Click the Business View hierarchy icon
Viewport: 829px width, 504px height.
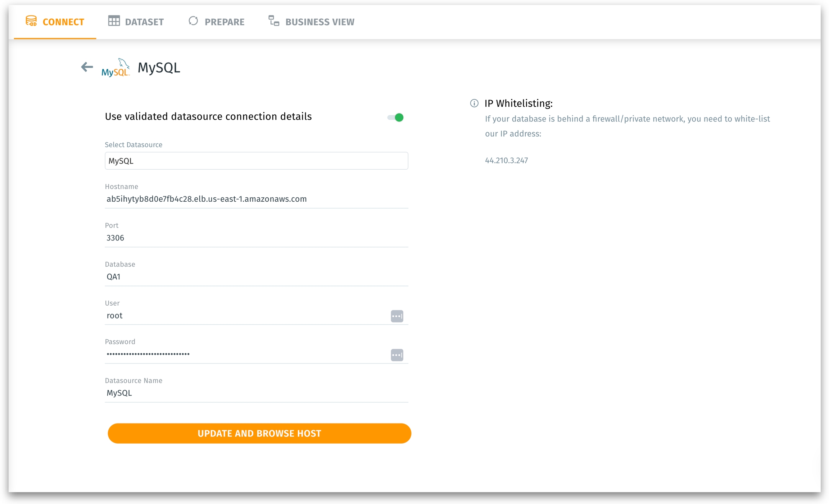(274, 21)
